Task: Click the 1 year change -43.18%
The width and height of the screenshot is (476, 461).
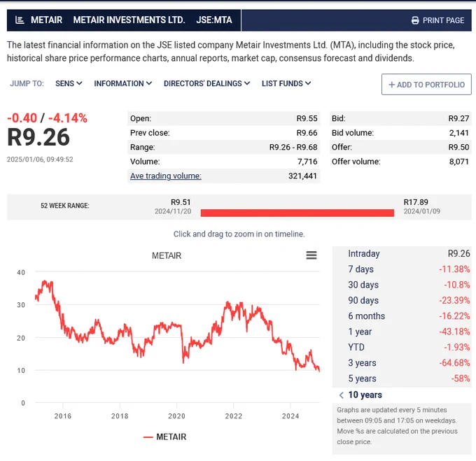Action: tap(454, 332)
